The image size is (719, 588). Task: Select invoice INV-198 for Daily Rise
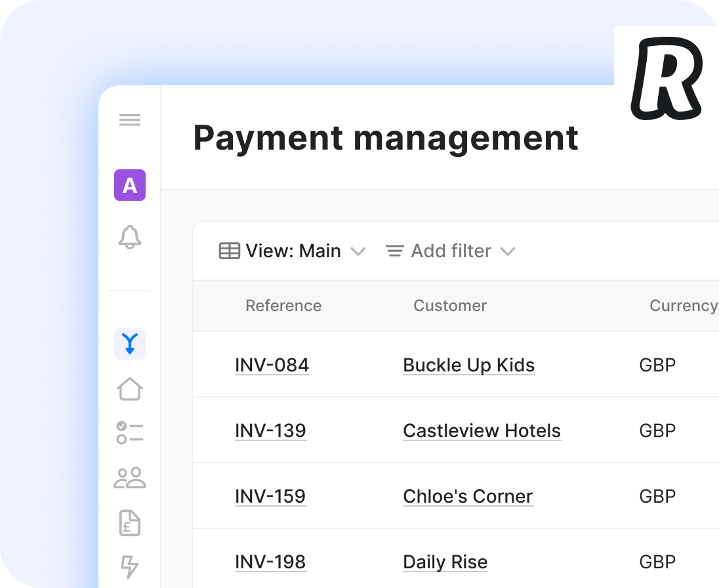[x=271, y=562]
